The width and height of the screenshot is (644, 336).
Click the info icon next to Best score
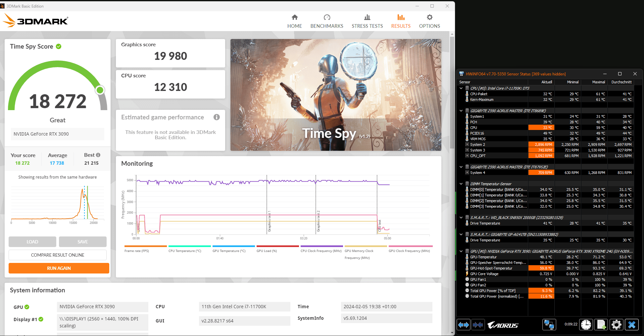click(98, 155)
